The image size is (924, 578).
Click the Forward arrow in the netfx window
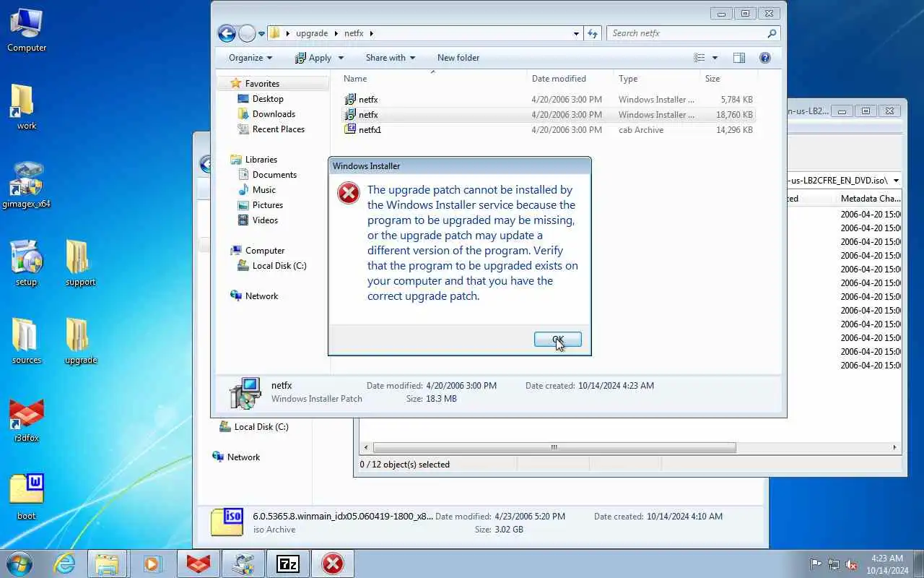[x=247, y=33]
